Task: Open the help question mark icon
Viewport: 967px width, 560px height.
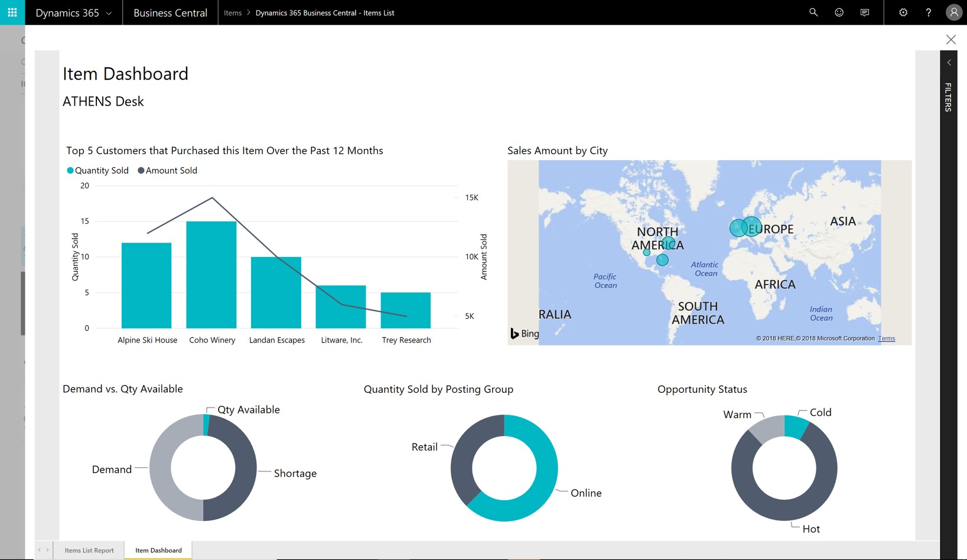Action: 929,12
